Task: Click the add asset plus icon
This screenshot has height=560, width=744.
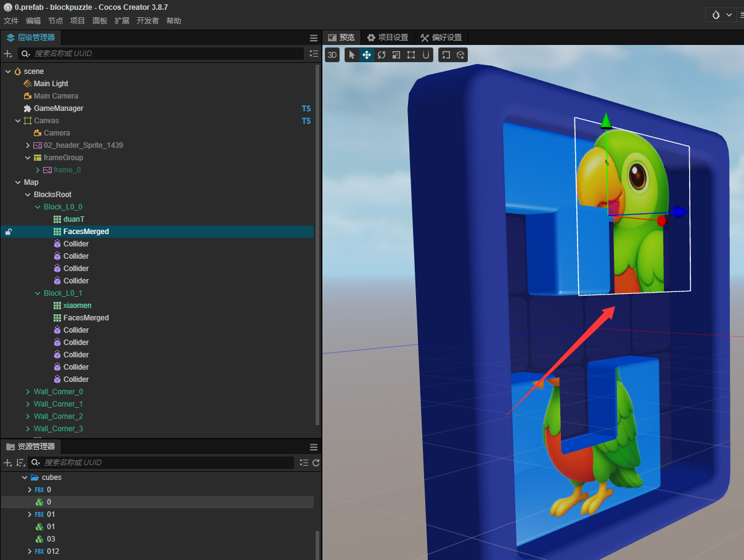Action: [x=8, y=463]
